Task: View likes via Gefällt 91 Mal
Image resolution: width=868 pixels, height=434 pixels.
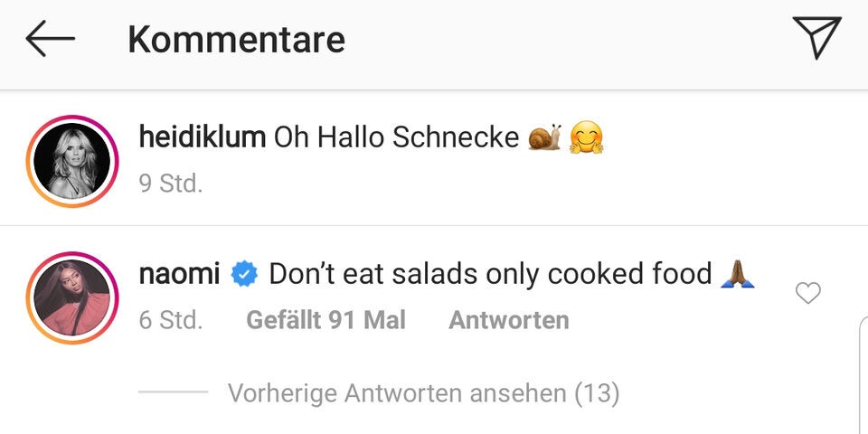Action: point(325,320)
